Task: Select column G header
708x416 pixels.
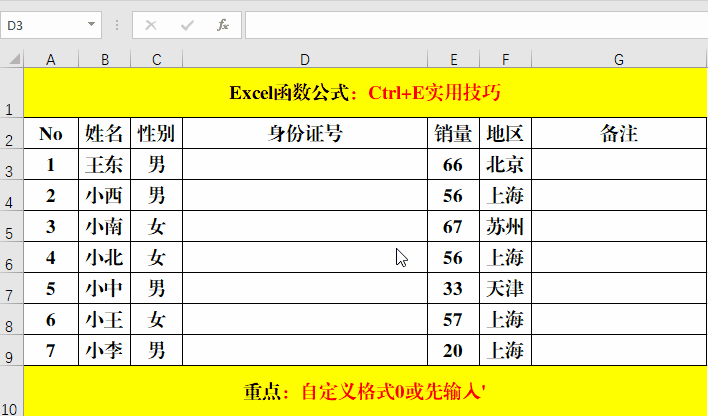Action: click(x=619, y=59)
